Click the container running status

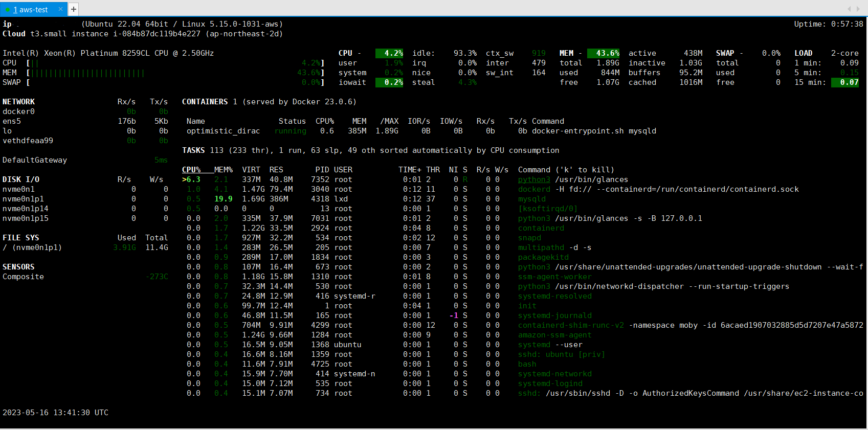coord(291,131)
